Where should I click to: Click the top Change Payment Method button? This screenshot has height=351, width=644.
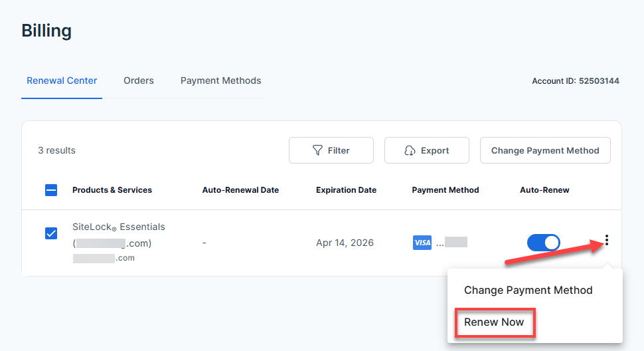tap(544, 150)
